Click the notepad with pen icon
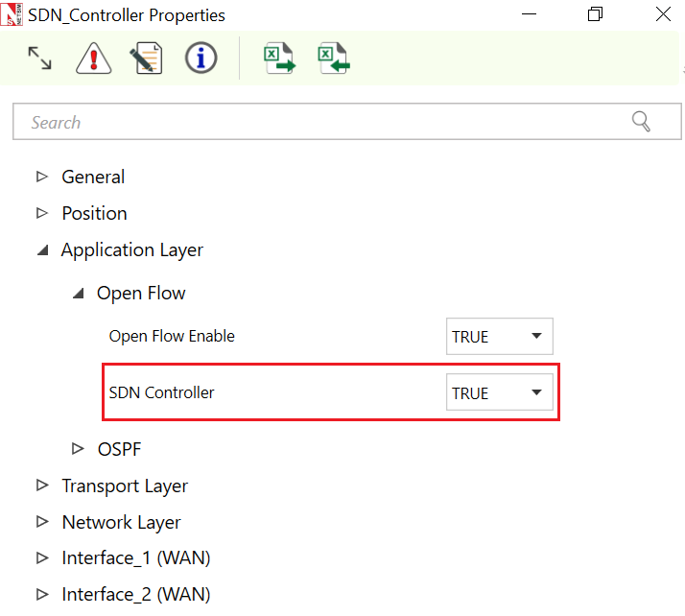The width and height of the screenshot is (685, 616). (146, 59)
